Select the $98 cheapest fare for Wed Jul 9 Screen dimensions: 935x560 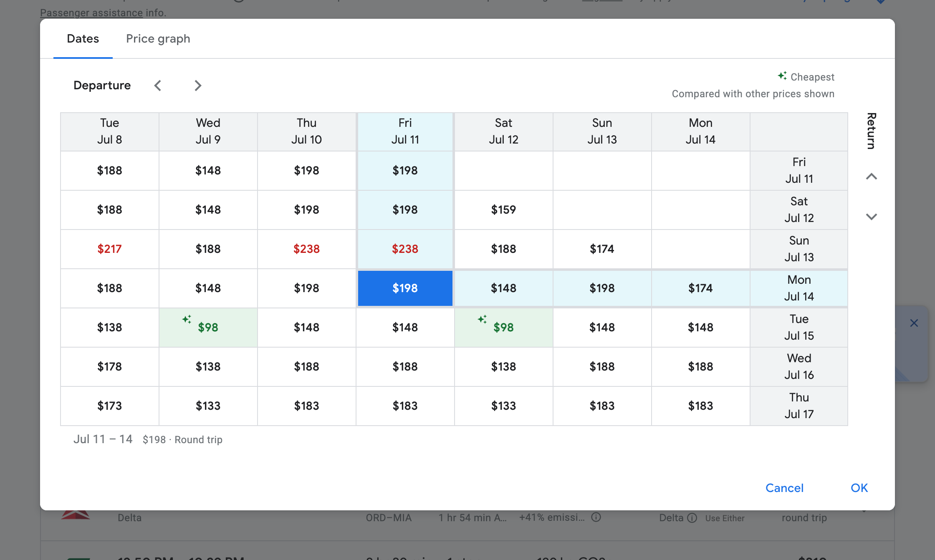coord(208,328)
